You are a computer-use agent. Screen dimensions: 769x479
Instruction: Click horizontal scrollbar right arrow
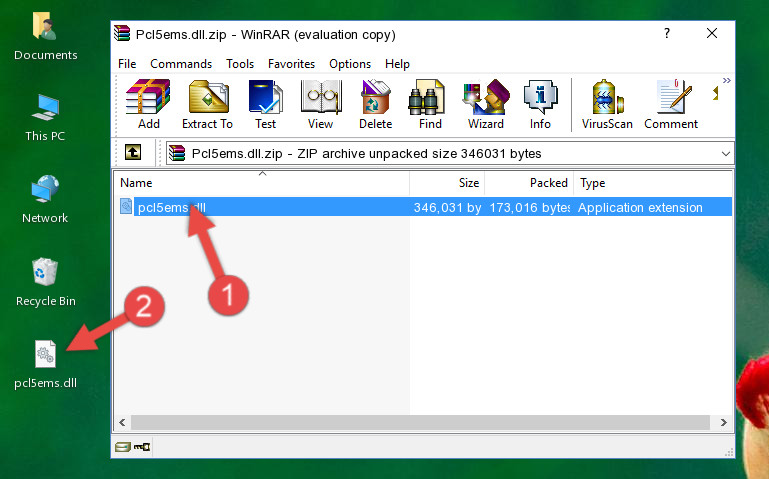(x=723, y=422)
